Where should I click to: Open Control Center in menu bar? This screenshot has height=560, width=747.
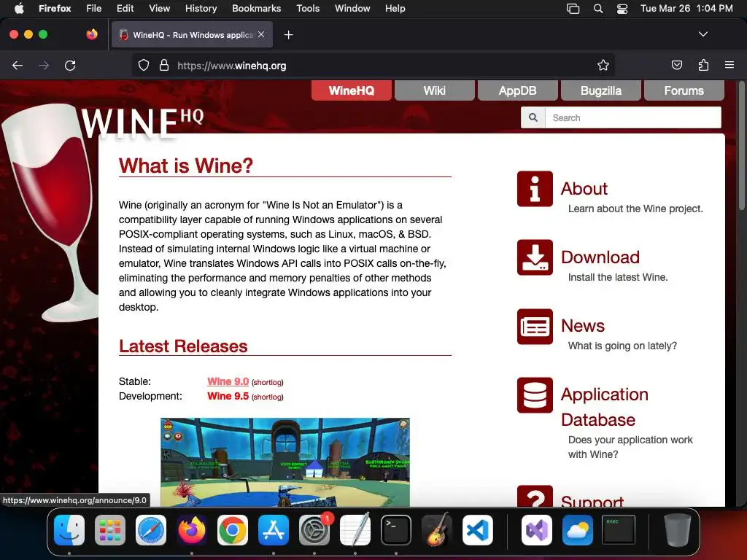coord(622,8)
